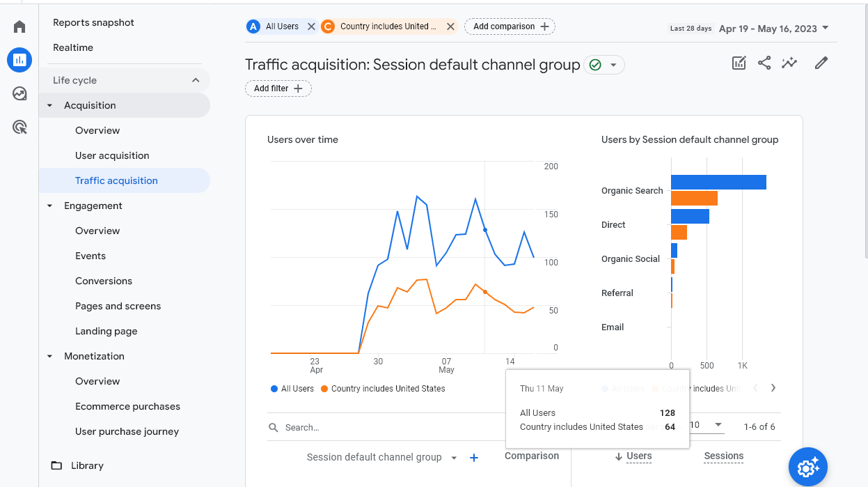Screen dimensions: 868x487
Task: Select the Explore icon in the sidebar
Action: click(19, 92)
